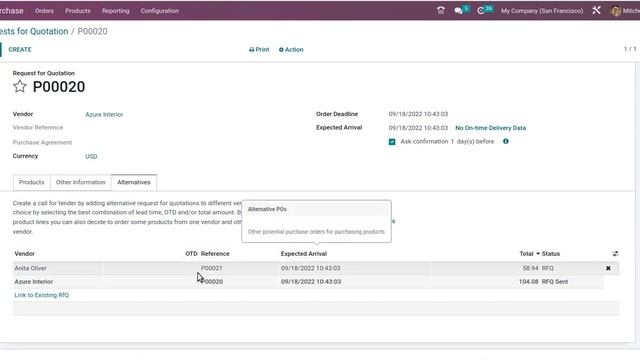
Task: Select the Alternatives tab
Action: pos(134,182)
